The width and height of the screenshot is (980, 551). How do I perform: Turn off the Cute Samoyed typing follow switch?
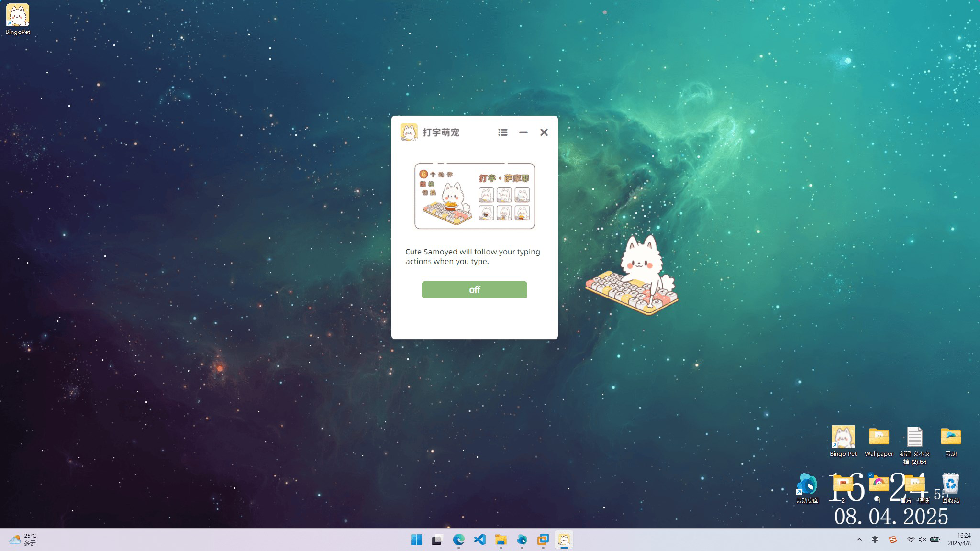[x=474, y=289]
